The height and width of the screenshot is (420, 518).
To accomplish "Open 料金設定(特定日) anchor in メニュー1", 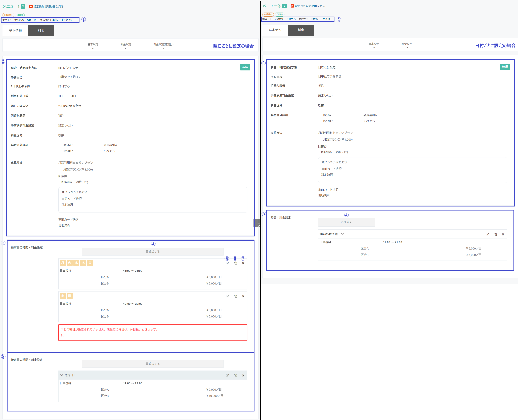I will pos(163,46).
